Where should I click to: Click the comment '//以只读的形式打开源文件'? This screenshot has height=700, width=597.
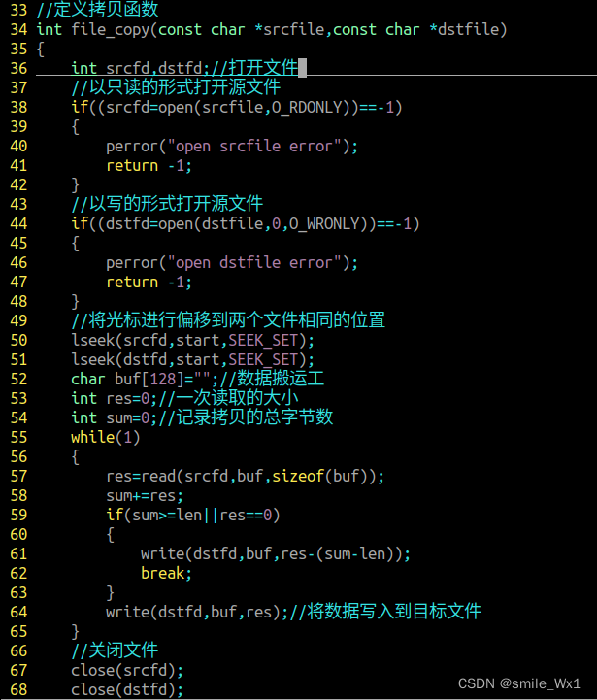[x=176, y=87]
